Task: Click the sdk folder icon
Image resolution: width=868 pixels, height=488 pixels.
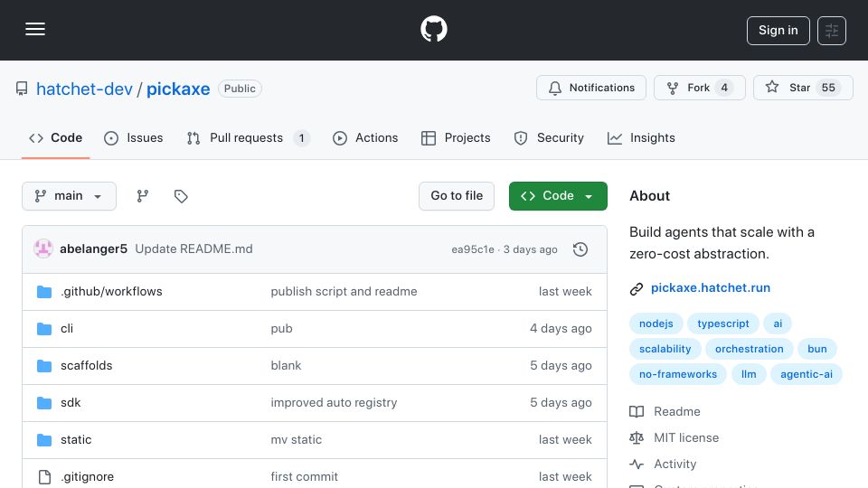Action: 44,403
